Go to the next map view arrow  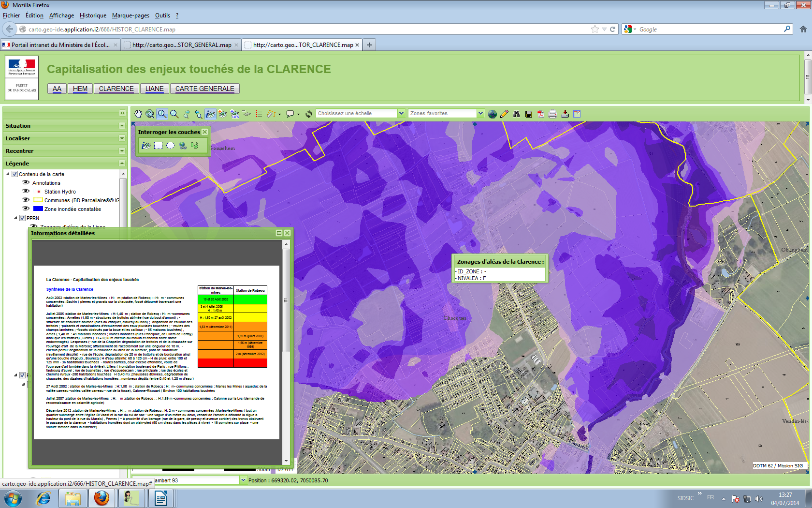tap(187, 114)
